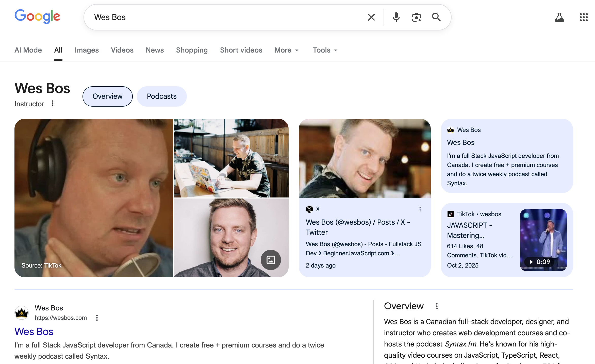595x364 pixels.
Task: Open the image gallery icon on the portrait thumbnail
Action: [x=271, y=260]
